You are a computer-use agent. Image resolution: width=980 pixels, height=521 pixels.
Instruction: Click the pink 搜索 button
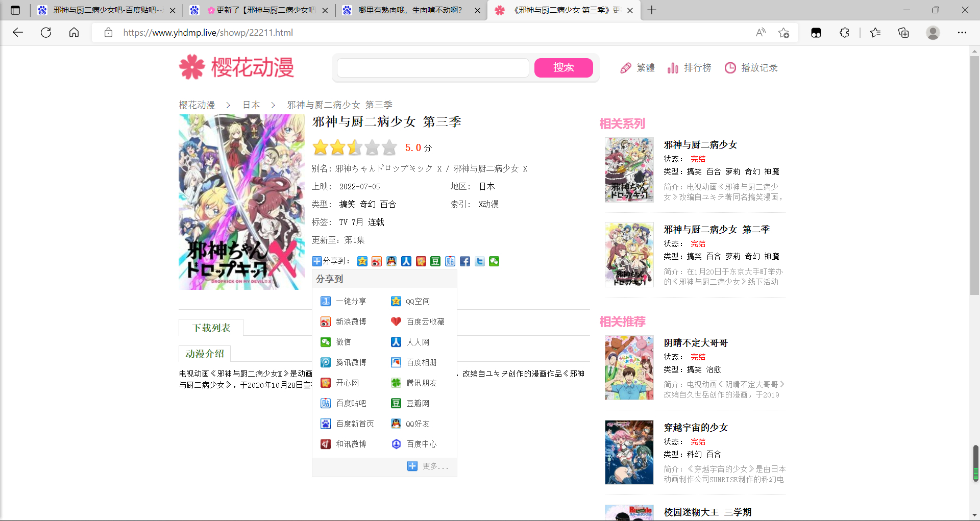click(x=563, y=67)
